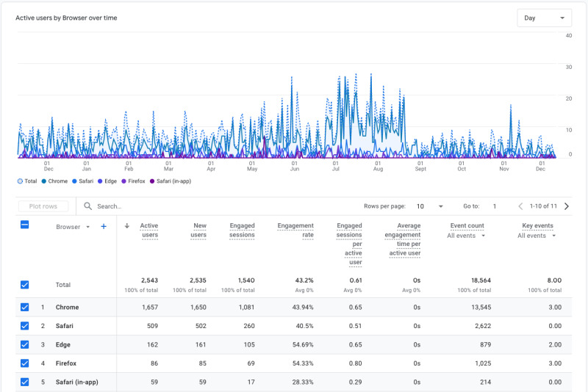Click the Firefox legend dot under chart
Viewport: 588px width, 392px height.
coord(124,181)
